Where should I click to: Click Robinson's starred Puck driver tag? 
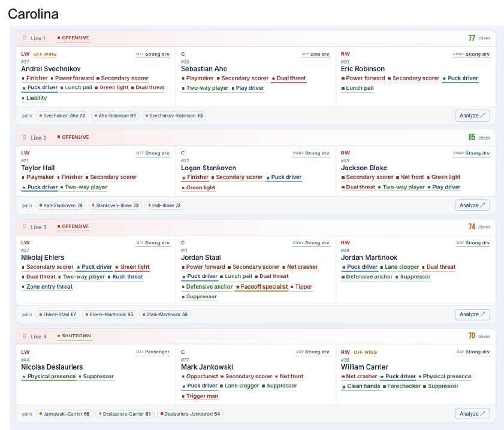[x=460, y=78]
